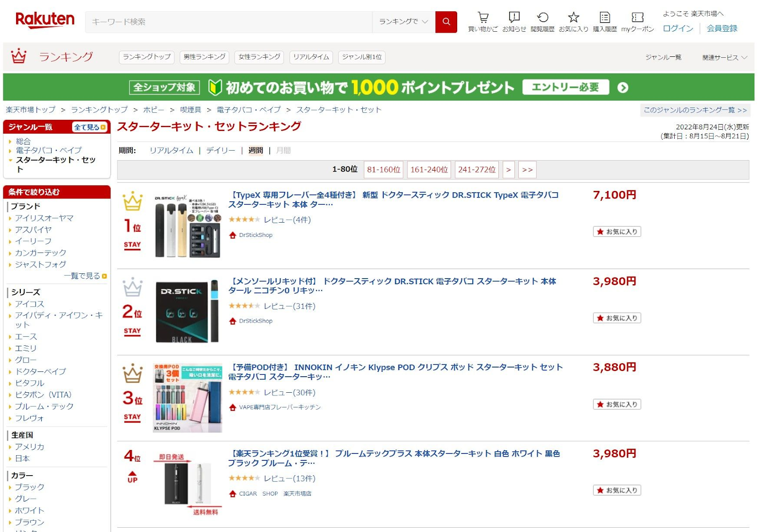Select the ランキングトップ tab
Viewport: 758px width, 532px height.
pos(147,57)
